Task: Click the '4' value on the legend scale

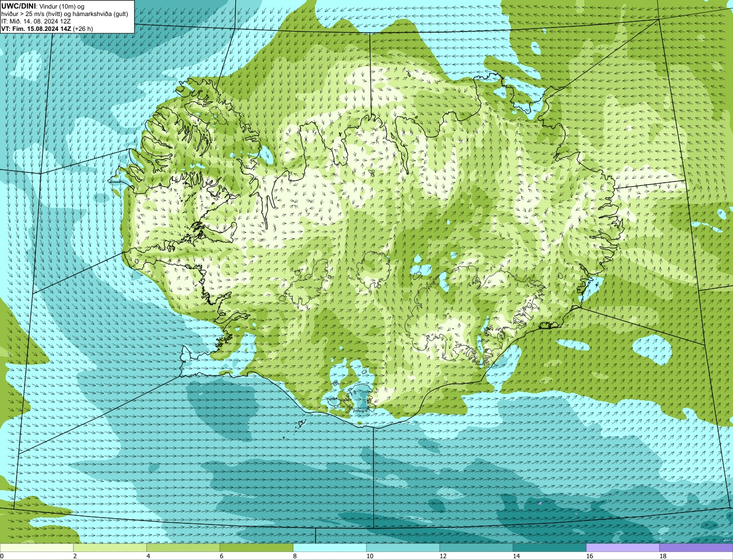Action: pos(148,556)
